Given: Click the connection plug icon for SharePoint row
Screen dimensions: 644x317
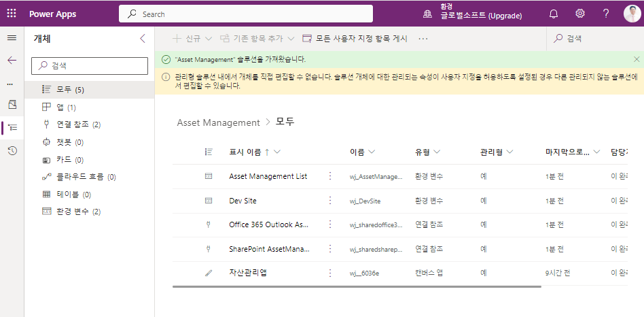Looking at the screenshot, I should point(209,249).
